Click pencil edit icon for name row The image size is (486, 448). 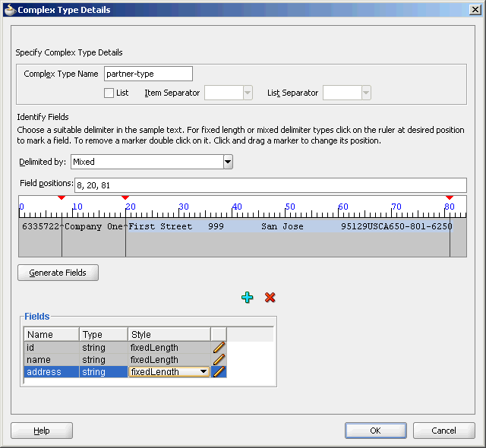[x=219, y=359]
